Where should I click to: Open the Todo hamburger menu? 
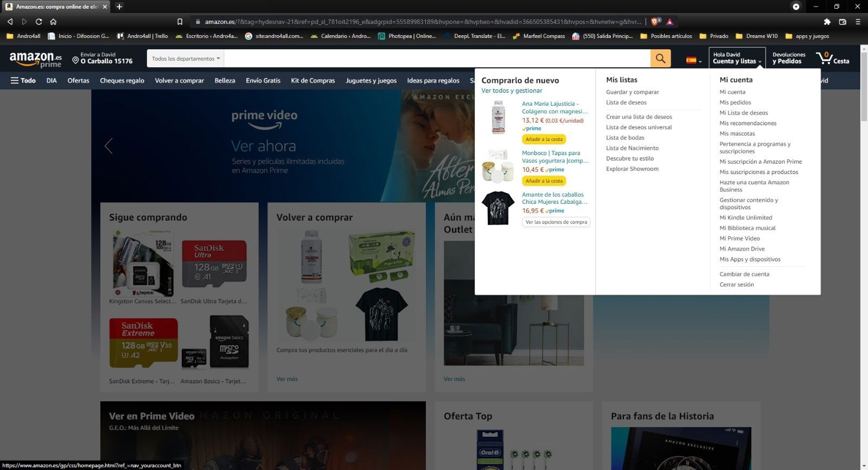[x=23, y=80]
